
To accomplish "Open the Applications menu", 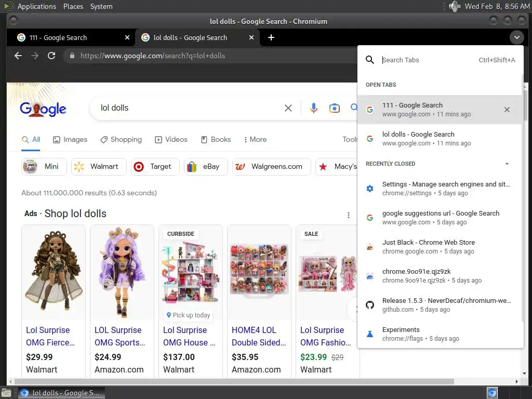I will coord(37,6).
